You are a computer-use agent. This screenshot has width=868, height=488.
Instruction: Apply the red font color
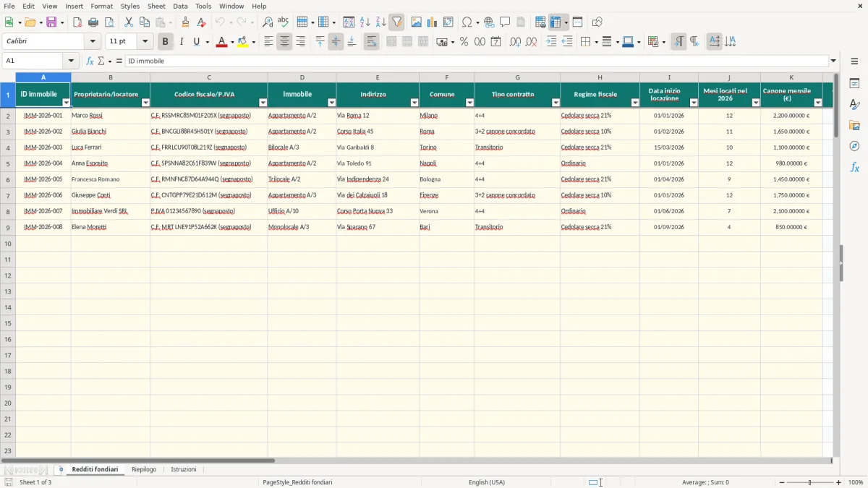pyautogui.click(x=220, y=42)
